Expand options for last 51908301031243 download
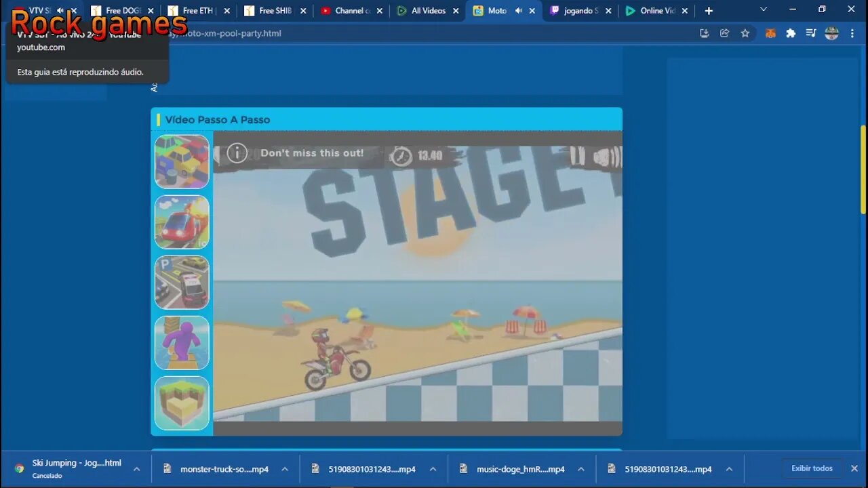Viewport: 868px width, 488px height. [729, 469]
